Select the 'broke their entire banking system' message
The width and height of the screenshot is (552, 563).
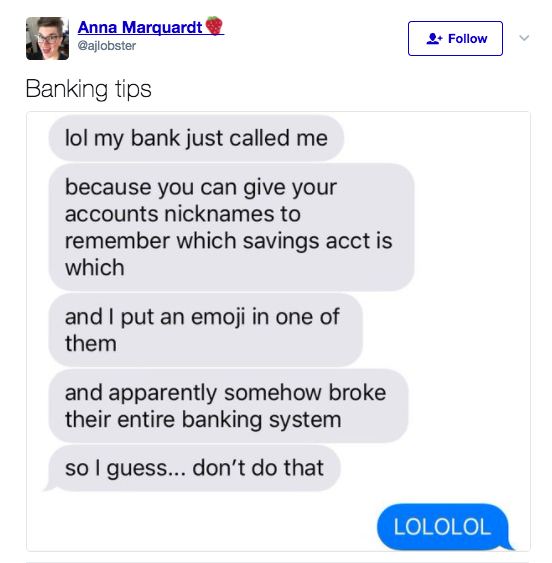(x=228, y=406)
